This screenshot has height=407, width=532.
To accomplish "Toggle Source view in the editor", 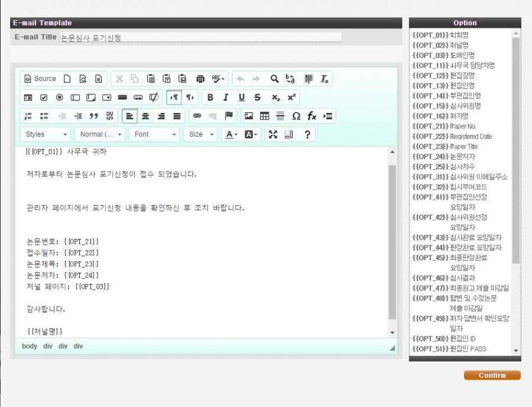I will [x=40, y=79].
